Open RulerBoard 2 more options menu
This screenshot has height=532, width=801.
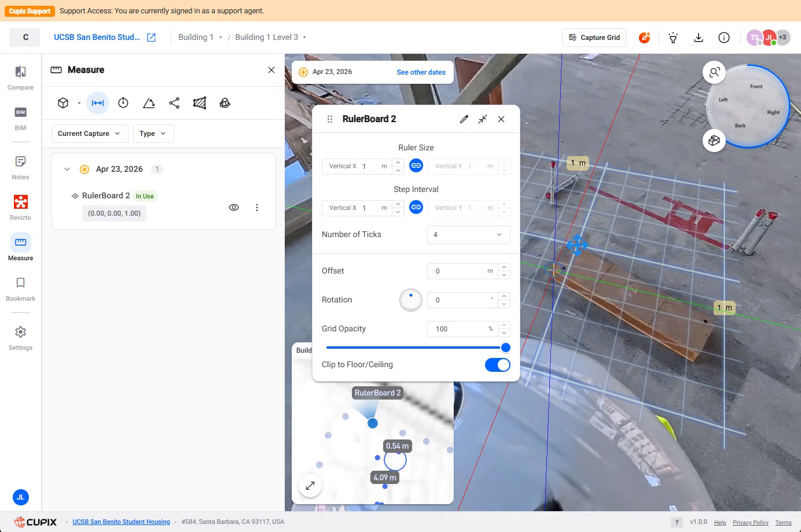point(257,208)
